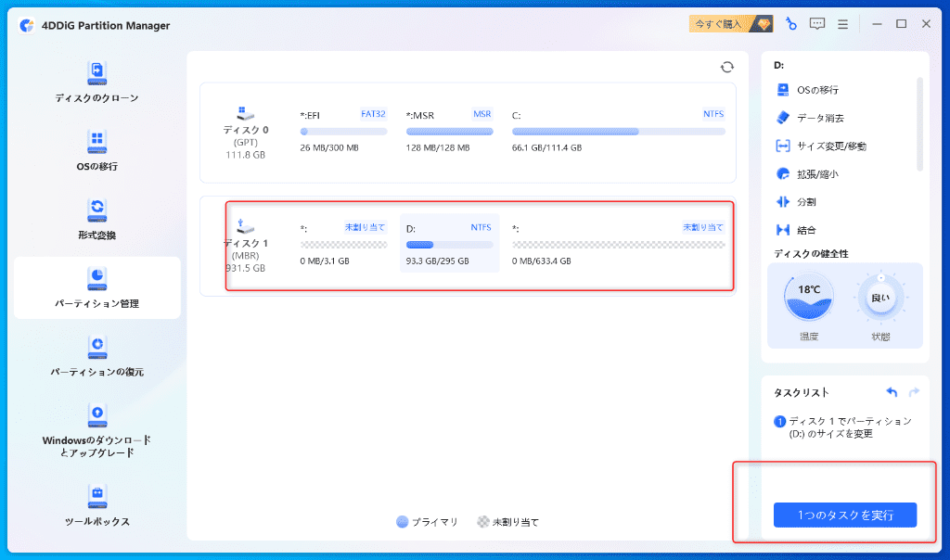Click the redo arrow in タスクリスト
Image resolution: width=950 pixels, height=560 pixels.
point(914,392)
